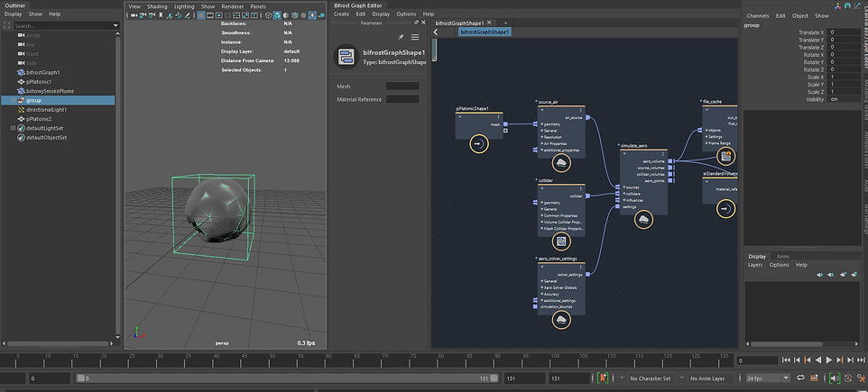Expand the Air Properties port group on source_air
This screenshot has width=868, height=392.
542,143
